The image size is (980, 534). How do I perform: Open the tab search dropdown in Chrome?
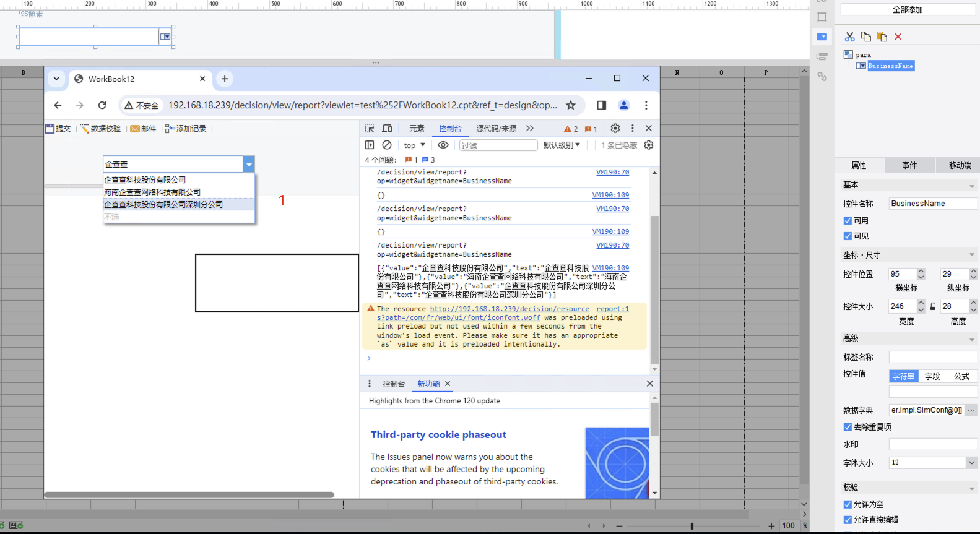(x=56, y=79)
